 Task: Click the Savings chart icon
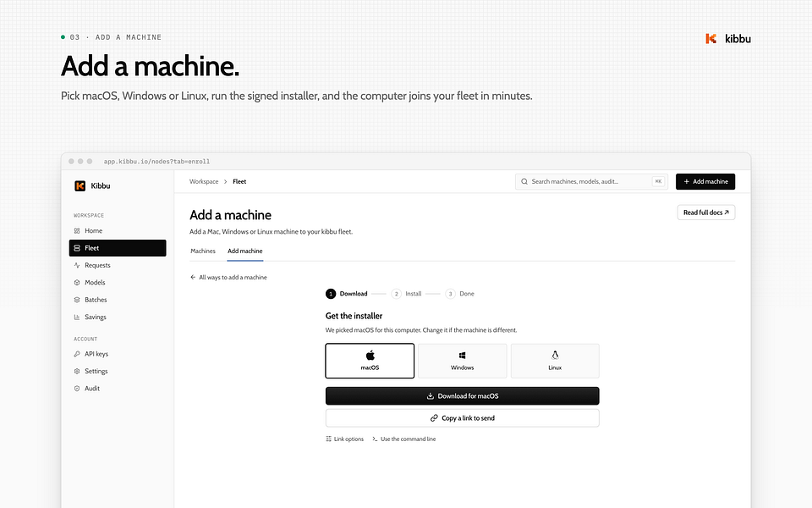point(77,317)
